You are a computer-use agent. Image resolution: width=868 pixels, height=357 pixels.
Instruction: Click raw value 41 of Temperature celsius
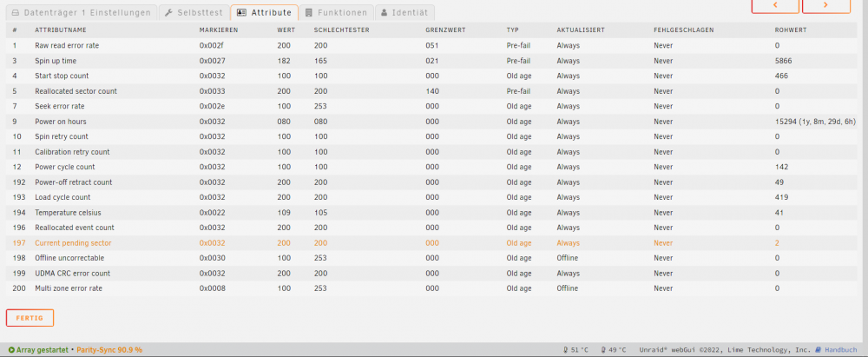779,212
